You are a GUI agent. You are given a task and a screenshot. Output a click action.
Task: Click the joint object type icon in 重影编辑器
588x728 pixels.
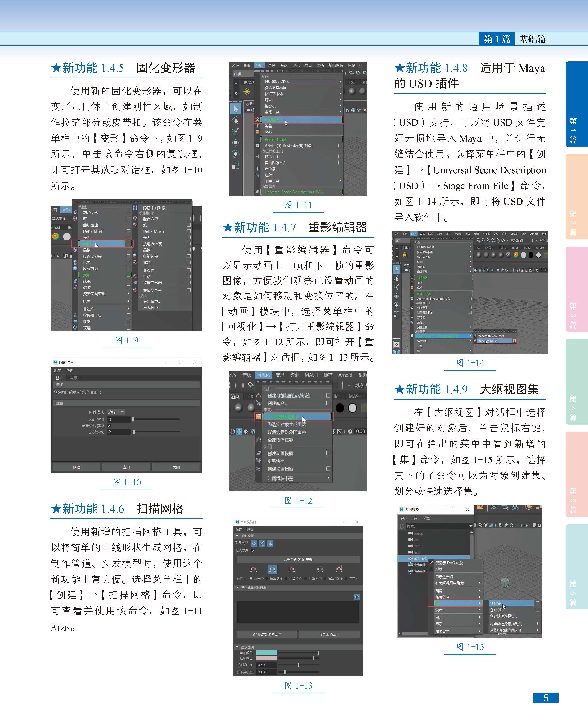pos(262,544)
